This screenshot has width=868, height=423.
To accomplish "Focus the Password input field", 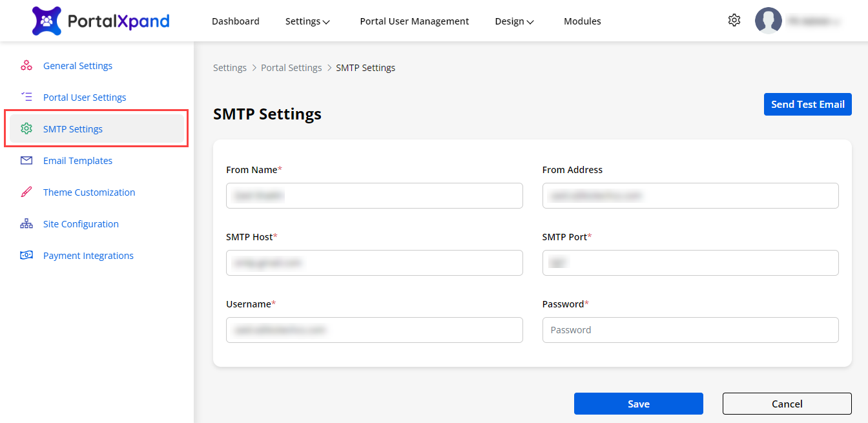I will coord(690,330).
